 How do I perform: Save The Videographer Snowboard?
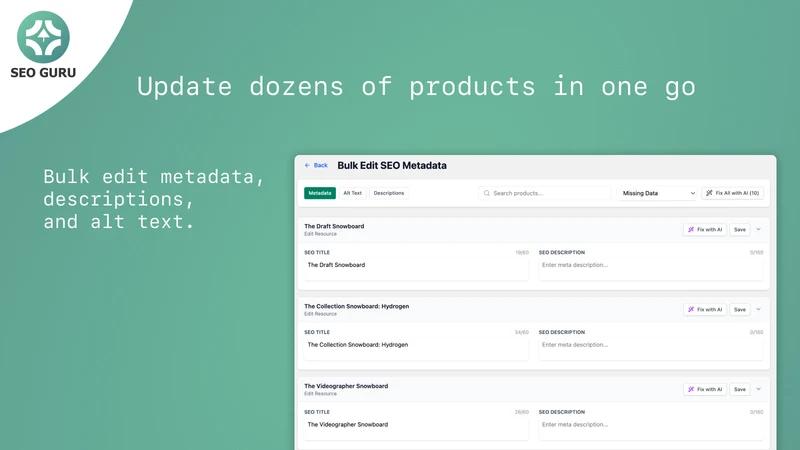[740, 389]
